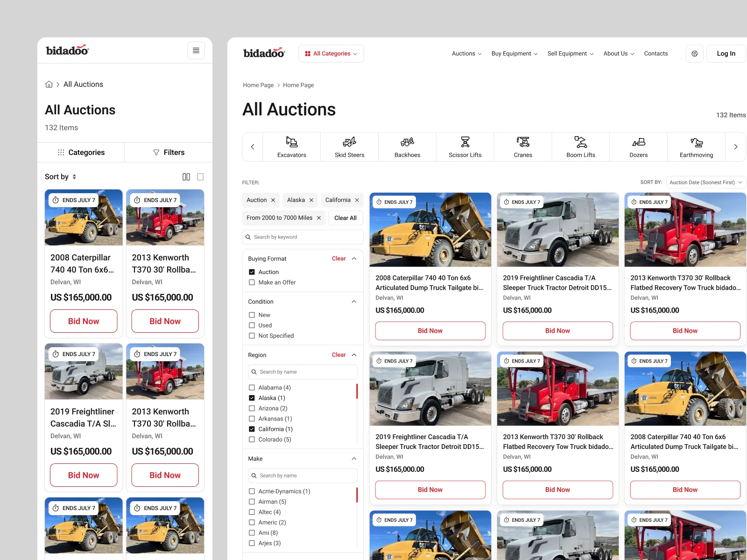Bid Now on mobile 2008 Caterpillar card
The height and width of the screenshot is (560, 747).
(x=84, y=321)
